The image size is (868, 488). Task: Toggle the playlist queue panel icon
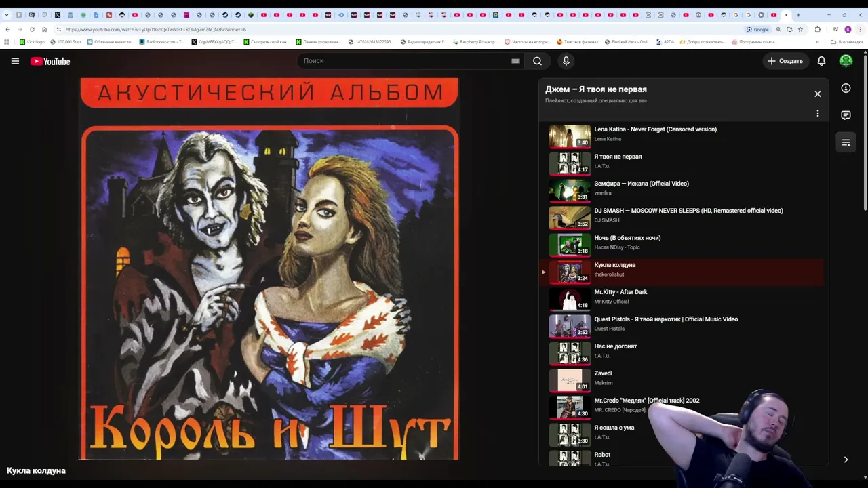846,142
